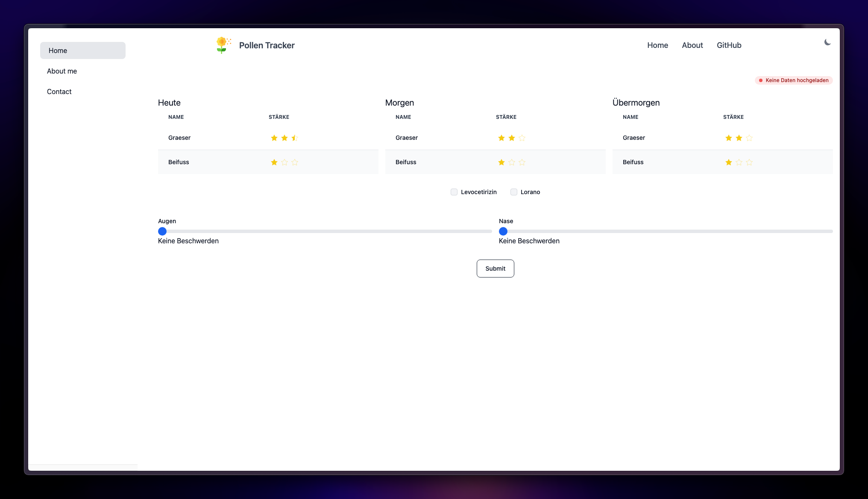Open About link in top navigation
The width and height of the screenshot is (868, 499).
pyautogui.click(x=692, y=45)
